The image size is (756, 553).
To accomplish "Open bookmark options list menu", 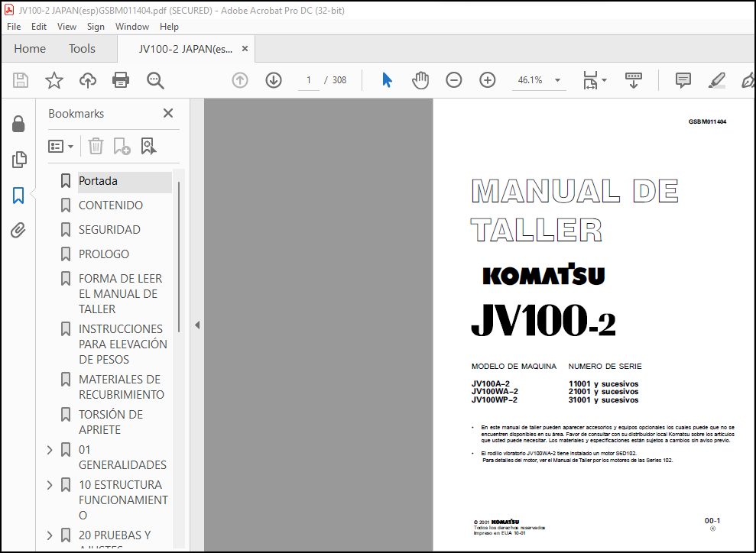I will [60, 146].
